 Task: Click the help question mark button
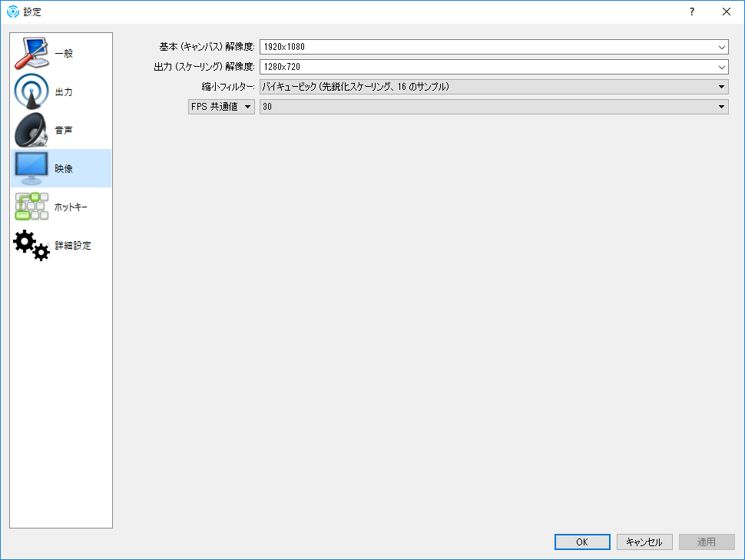click(x=692, y=12)
